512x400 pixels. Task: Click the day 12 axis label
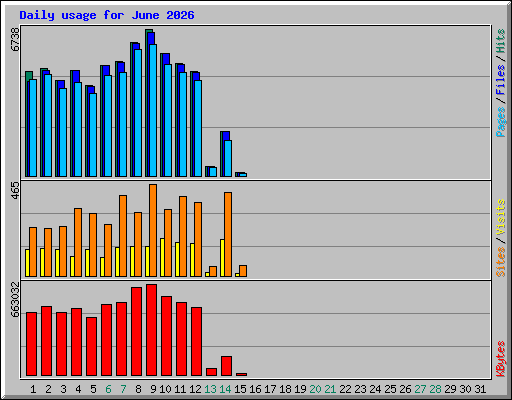point(195,389)
